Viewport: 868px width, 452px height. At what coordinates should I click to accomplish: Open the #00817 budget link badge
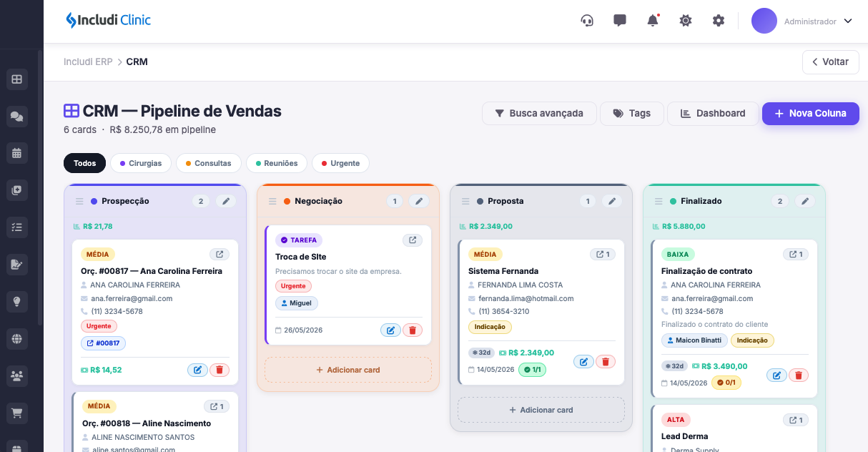103,343
